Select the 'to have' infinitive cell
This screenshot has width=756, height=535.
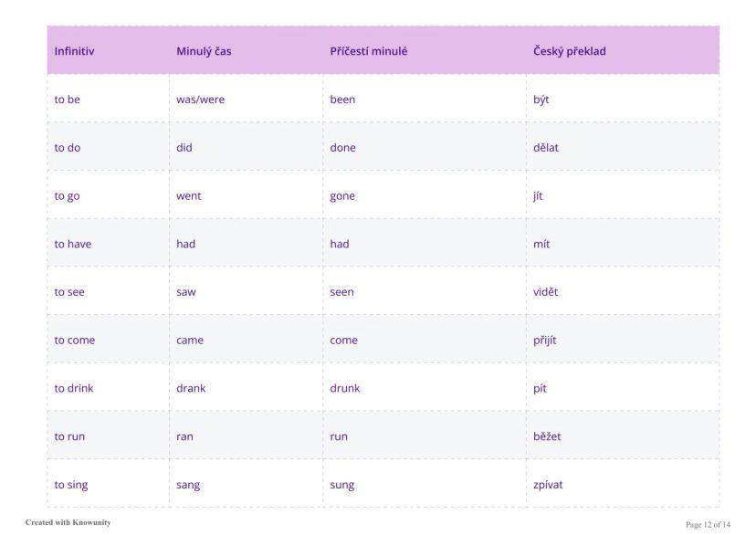tap(72, 244)
